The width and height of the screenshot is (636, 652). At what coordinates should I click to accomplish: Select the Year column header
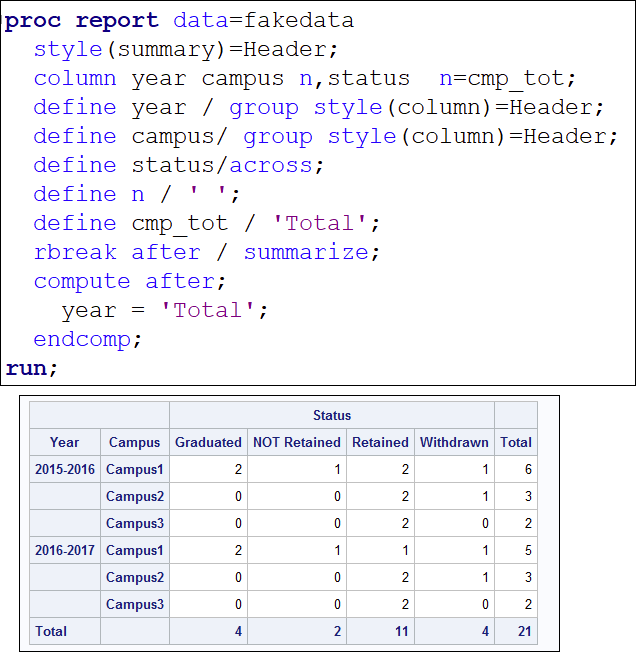64,442
